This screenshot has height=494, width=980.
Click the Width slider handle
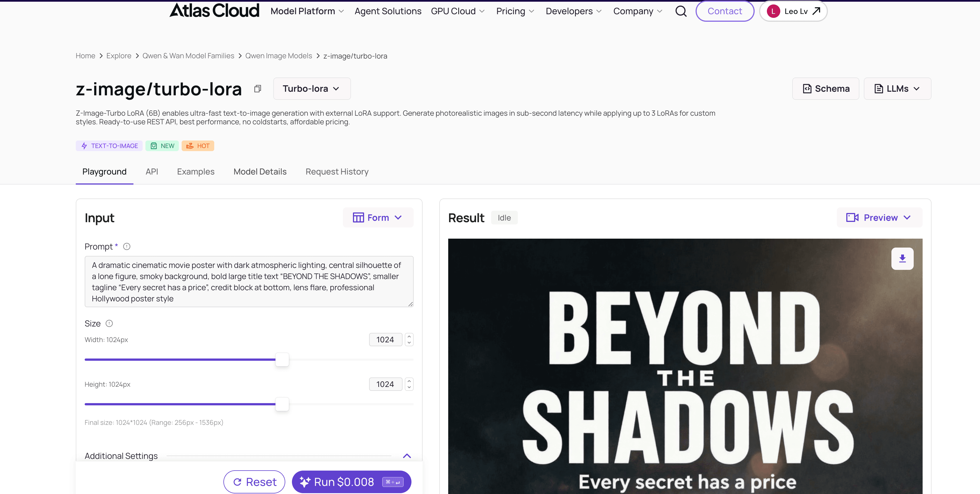282,360
